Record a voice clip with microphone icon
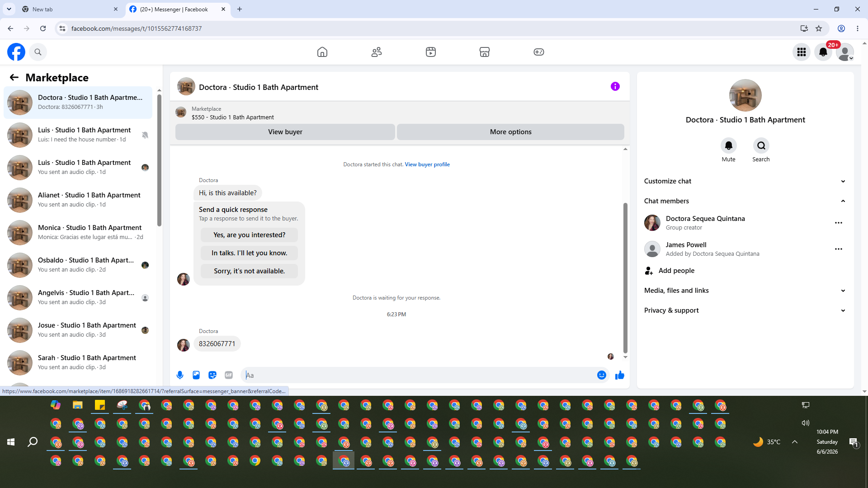Viewport: 868px width, 488px height. pyautogui.click(x=180, y=375)
